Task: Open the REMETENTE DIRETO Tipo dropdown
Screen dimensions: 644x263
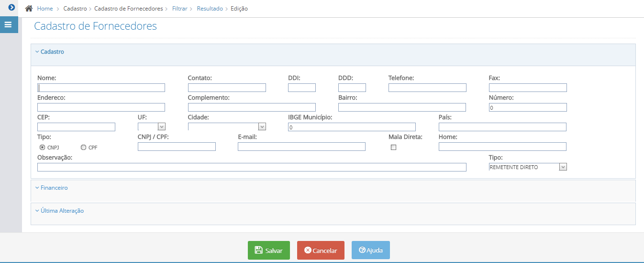Action: 528,167
